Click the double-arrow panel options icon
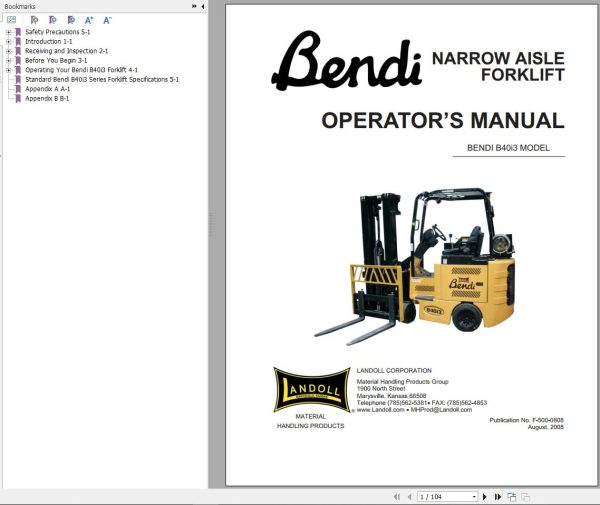 [194, 6]
